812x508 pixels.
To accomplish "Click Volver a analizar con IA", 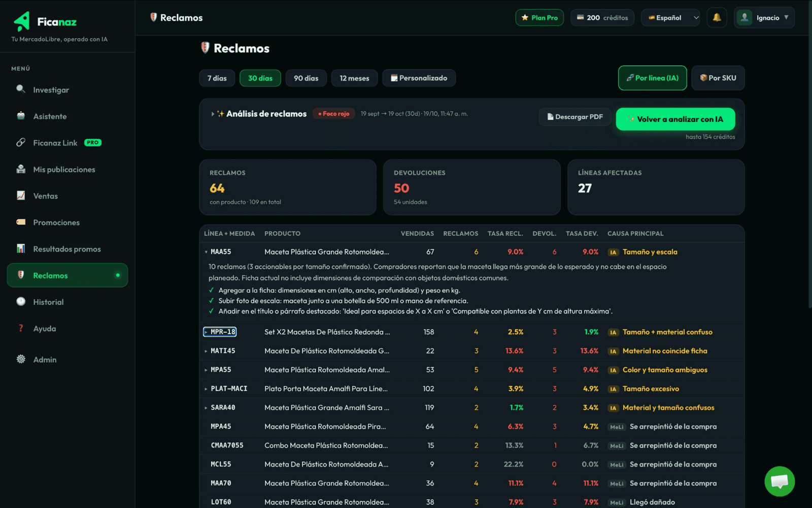I will pyautogui.click(x=675, y=119).
